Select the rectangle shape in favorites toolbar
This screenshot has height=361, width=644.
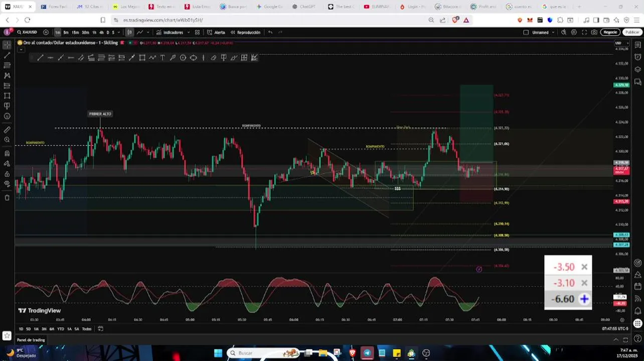[142, 58]
